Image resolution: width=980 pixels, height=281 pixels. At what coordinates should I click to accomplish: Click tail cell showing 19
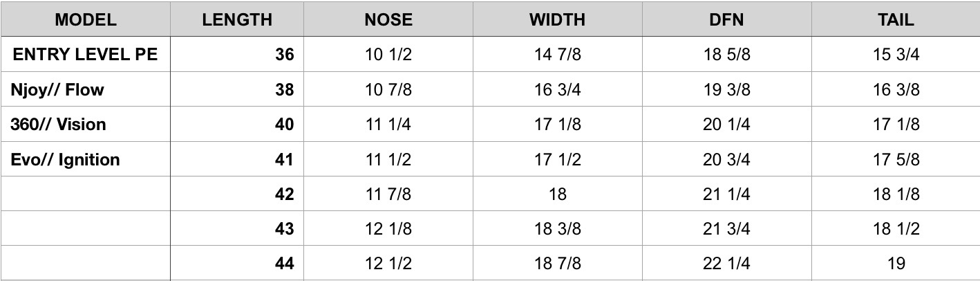tap(896, 263)
